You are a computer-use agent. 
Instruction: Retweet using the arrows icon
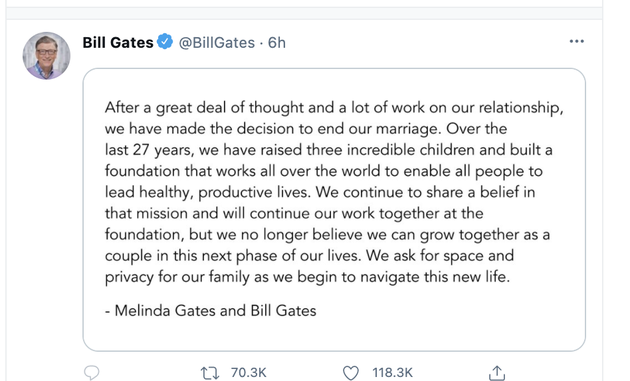pyautogui.click(x=210, y=373)
